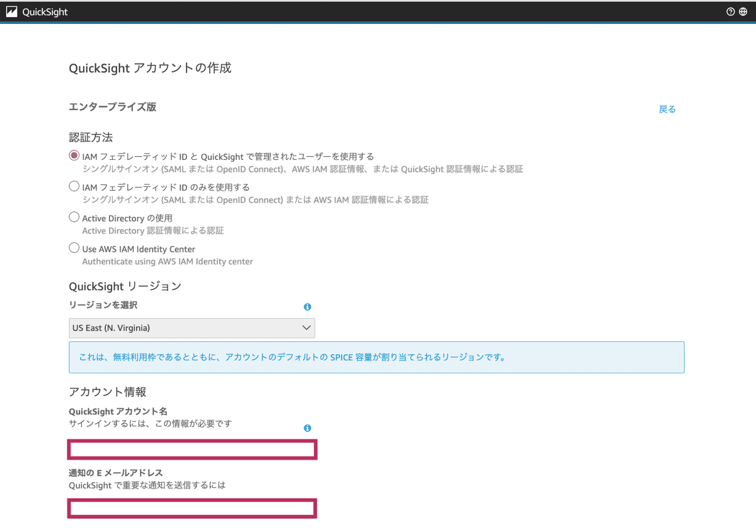The image size is (756, 532).
Task: Click the SPICE 容量 info banner text
Action: click(x=292, y=358)
